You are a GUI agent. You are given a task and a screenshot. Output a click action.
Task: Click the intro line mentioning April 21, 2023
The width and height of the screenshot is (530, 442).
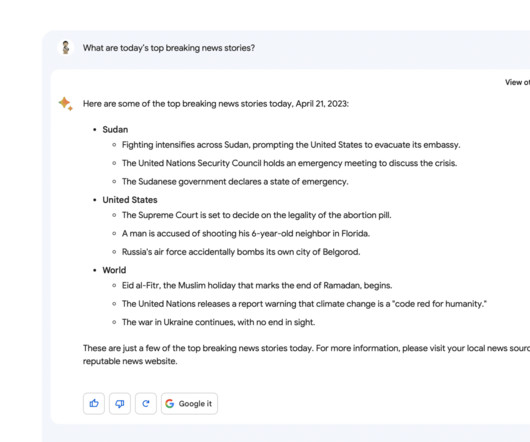(216, 104)
